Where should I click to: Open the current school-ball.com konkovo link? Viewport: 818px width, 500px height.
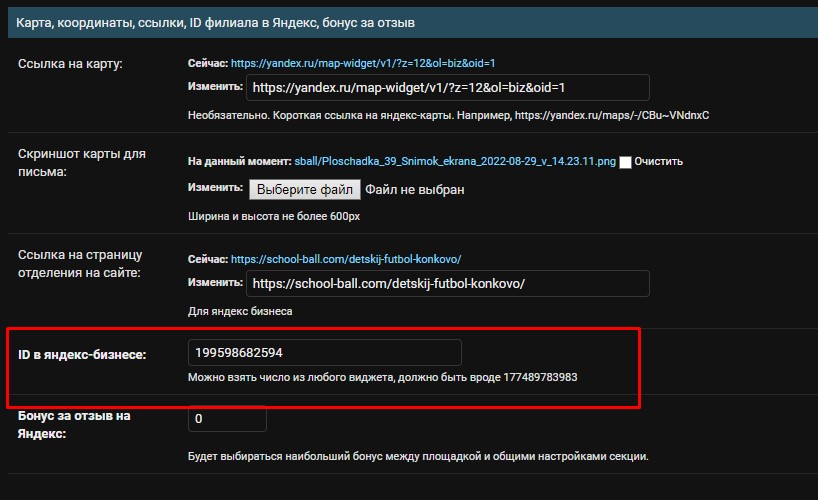click(346, 258)
